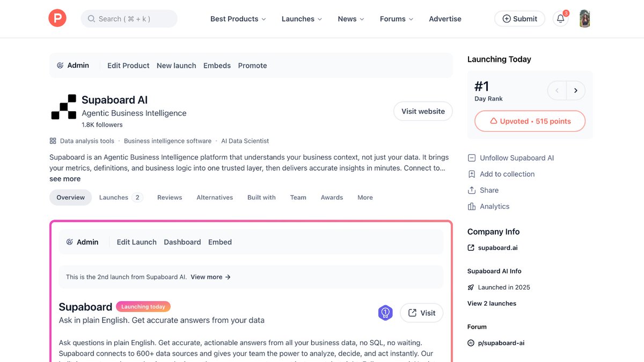Click Unfollow Supaboard AI
The width and height of the screenshot is (644, 362).
click(x=517, y=158)
